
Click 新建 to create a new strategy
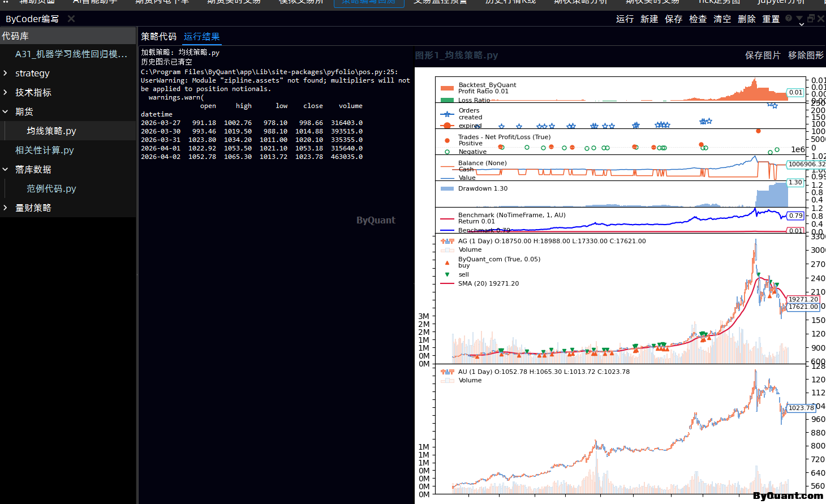[649, 19]
